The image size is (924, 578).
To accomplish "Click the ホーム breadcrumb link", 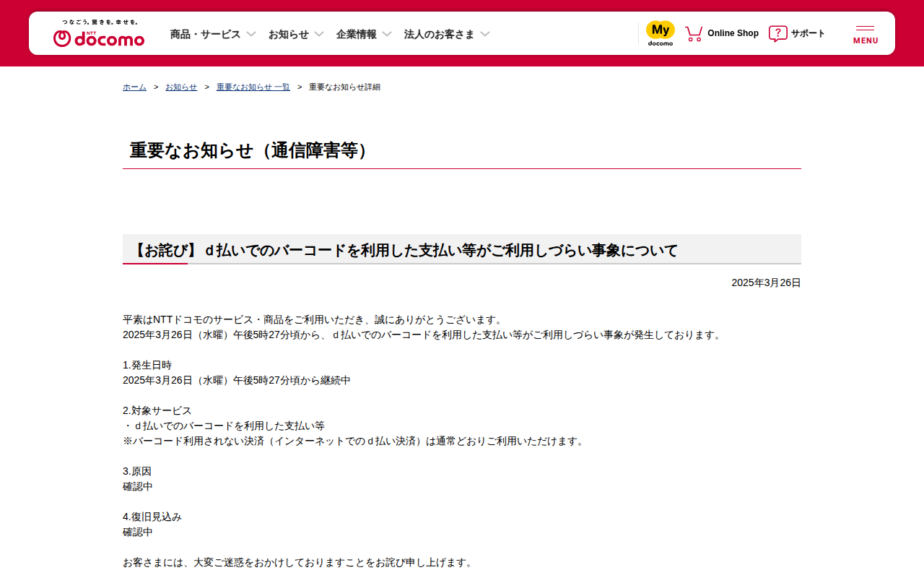I will (134, 87).
